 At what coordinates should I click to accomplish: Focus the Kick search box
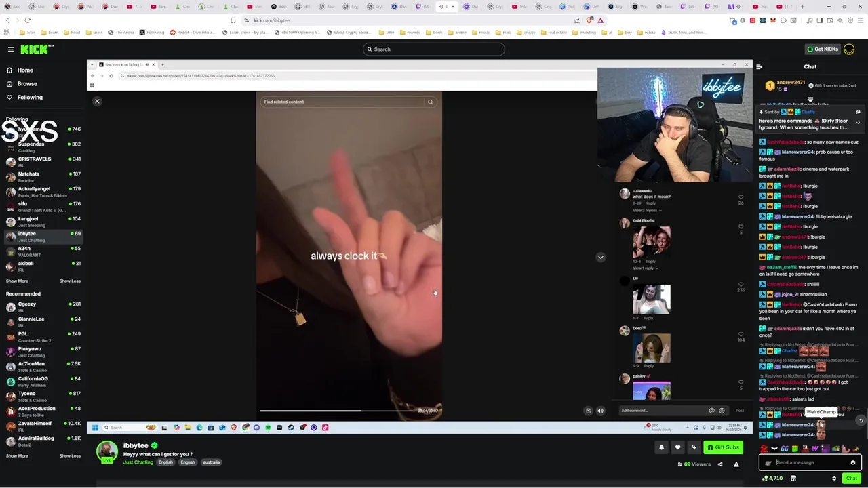click(x=434, y=49)
